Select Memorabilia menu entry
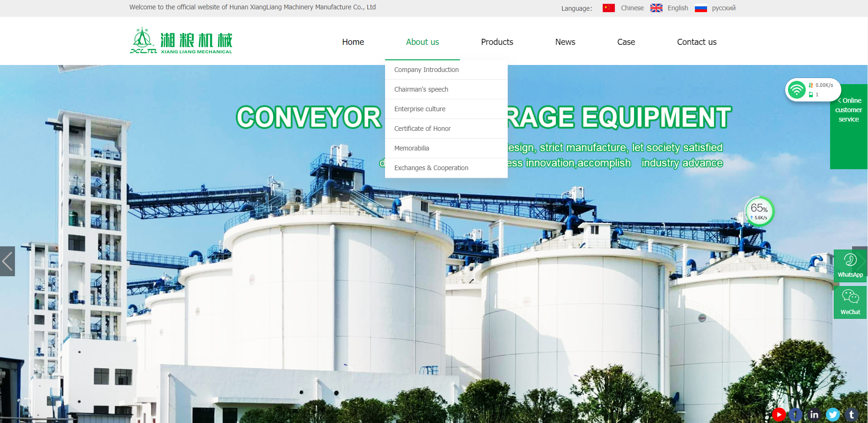 pos(446,148)
